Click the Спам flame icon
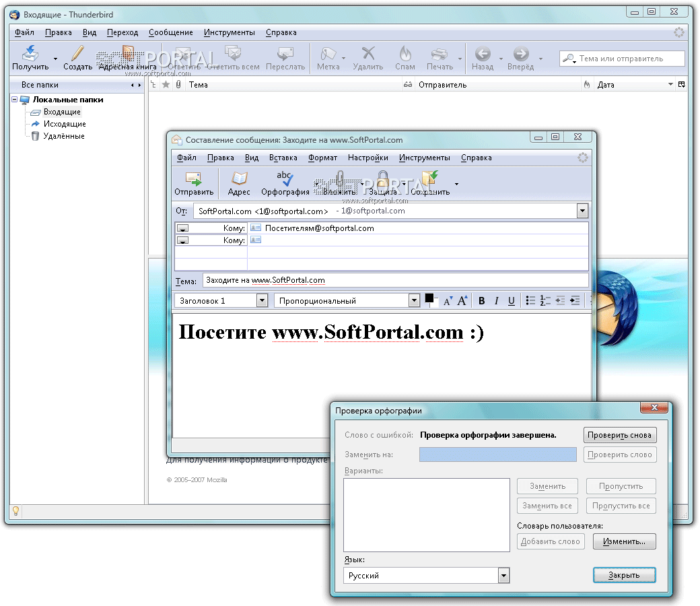 [x=405, y=53]
